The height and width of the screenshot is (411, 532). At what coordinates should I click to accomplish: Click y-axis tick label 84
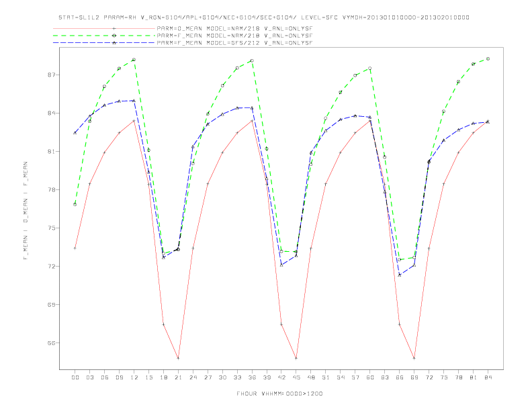(x=52, y=113)
